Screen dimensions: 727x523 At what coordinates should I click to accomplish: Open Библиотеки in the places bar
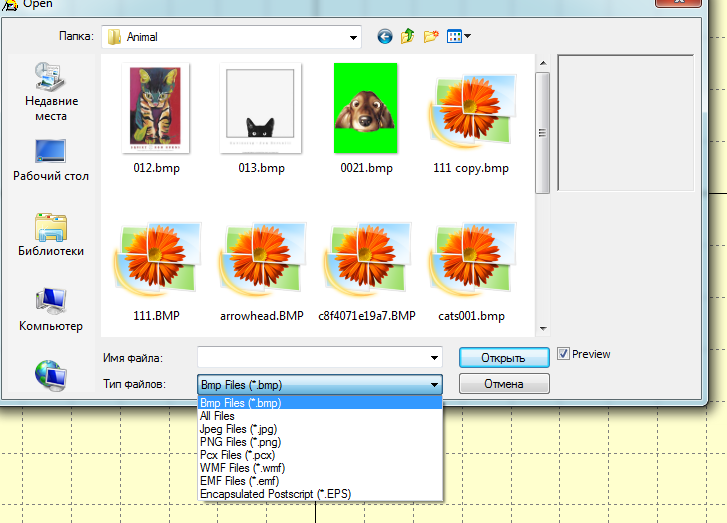point(51,235)
